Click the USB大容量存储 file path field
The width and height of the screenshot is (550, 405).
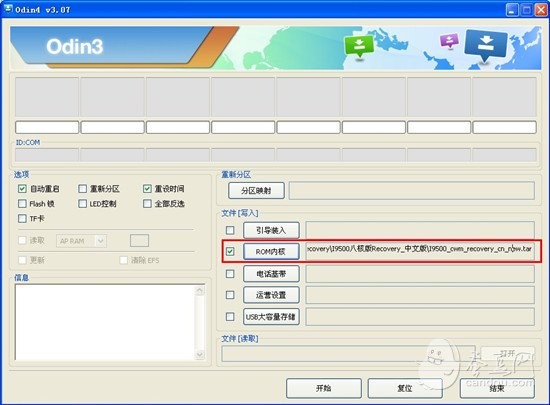tap(420, 317)
